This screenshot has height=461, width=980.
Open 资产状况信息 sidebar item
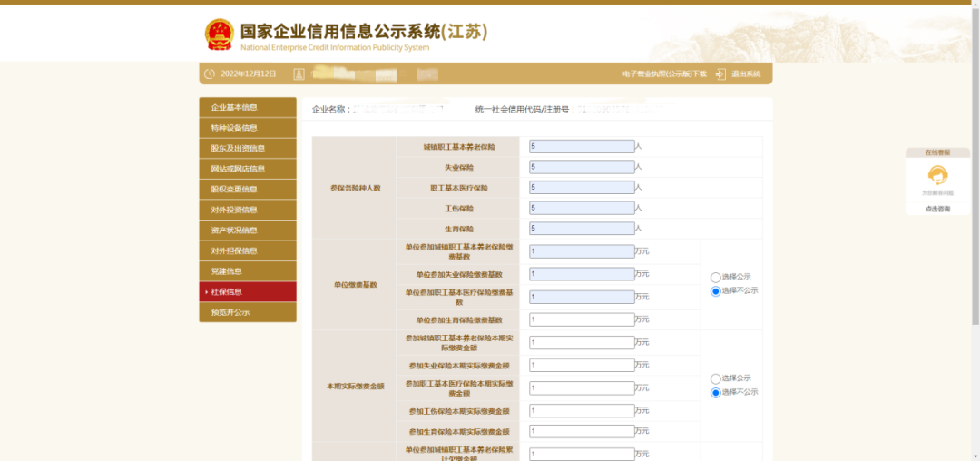pos(248,230)
